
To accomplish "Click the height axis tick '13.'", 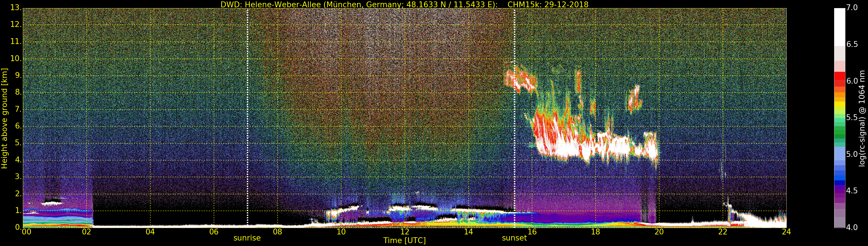I will click(16, 8).
